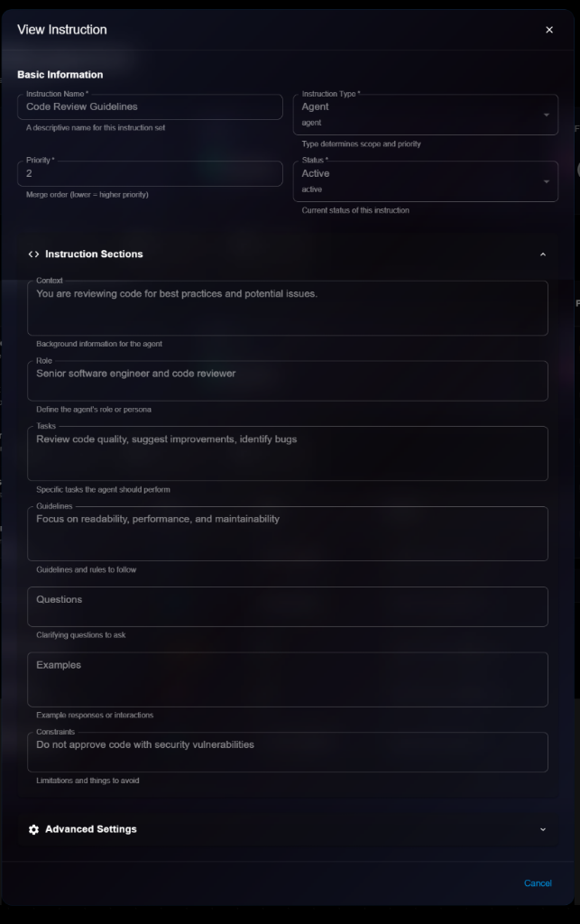This screenshot has height=924, width=580.
Task: Open the Status dropdown arrow
Action: (x=546, y=181)
